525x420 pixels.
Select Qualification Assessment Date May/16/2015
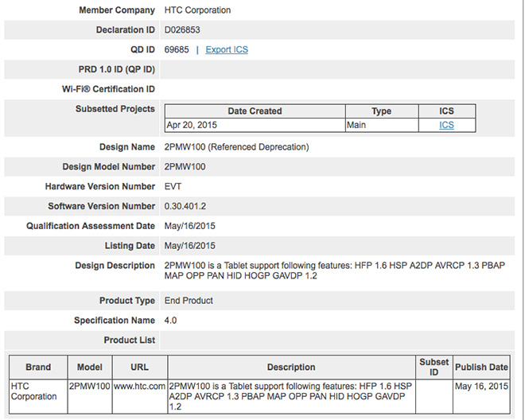tap(189, 226)
